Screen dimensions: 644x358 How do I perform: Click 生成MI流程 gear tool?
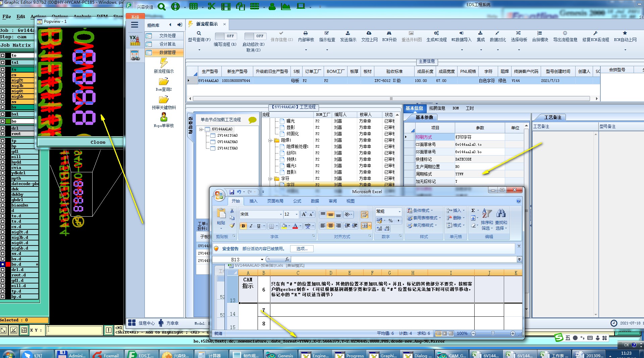pos(436,36)
